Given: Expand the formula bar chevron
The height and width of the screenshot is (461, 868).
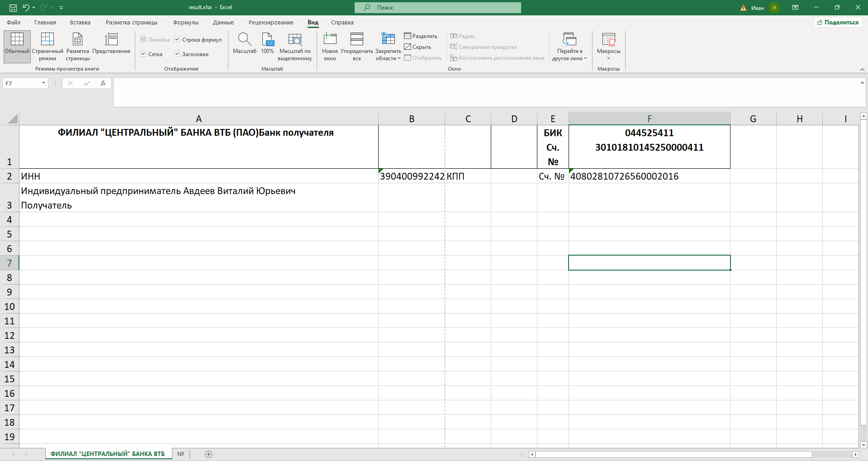Looking at the screenshot, I should coord(862,83).
